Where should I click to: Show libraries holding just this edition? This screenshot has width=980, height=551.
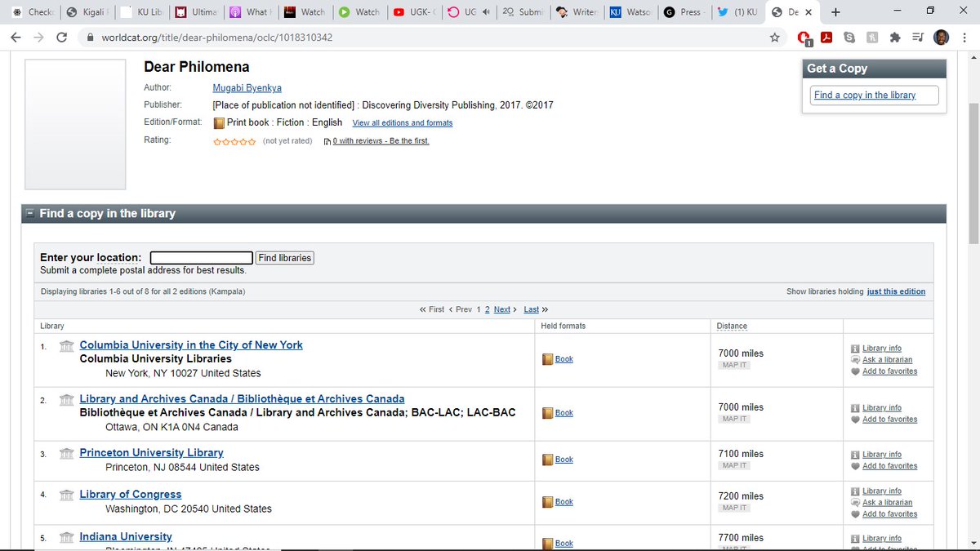pyautogui.click(x=896, y=291)
